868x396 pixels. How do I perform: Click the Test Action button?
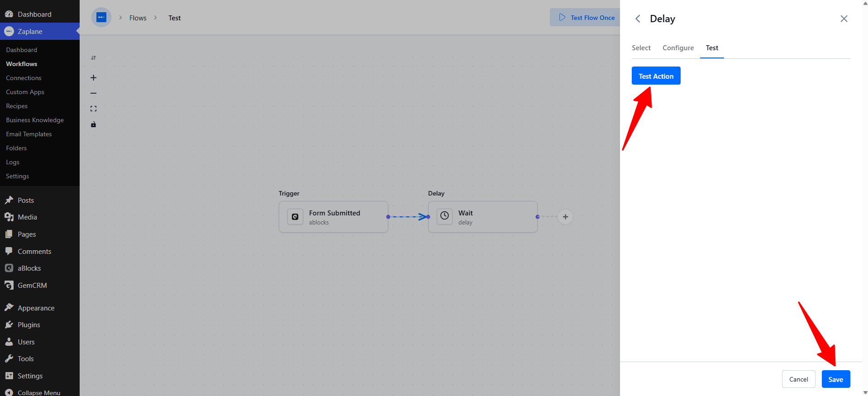(656, 76)
